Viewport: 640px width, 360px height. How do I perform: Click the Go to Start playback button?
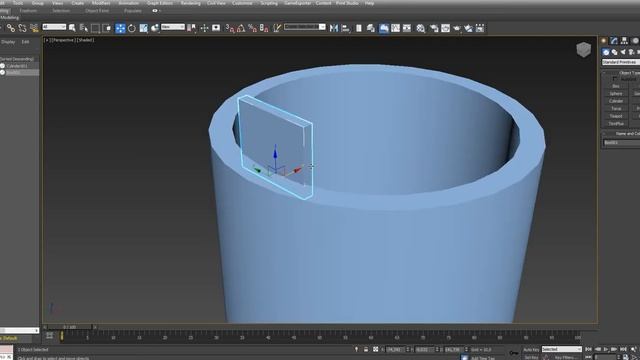(x=588, y=349)
